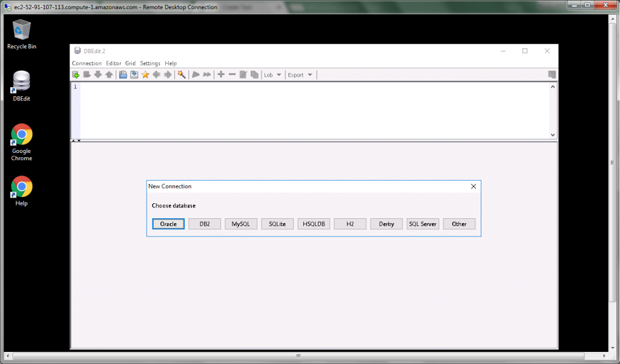This screenshot has width=620, height=364.
Task: Open a SQL file using the toolbar icon
Action: (x=122, y=74)
